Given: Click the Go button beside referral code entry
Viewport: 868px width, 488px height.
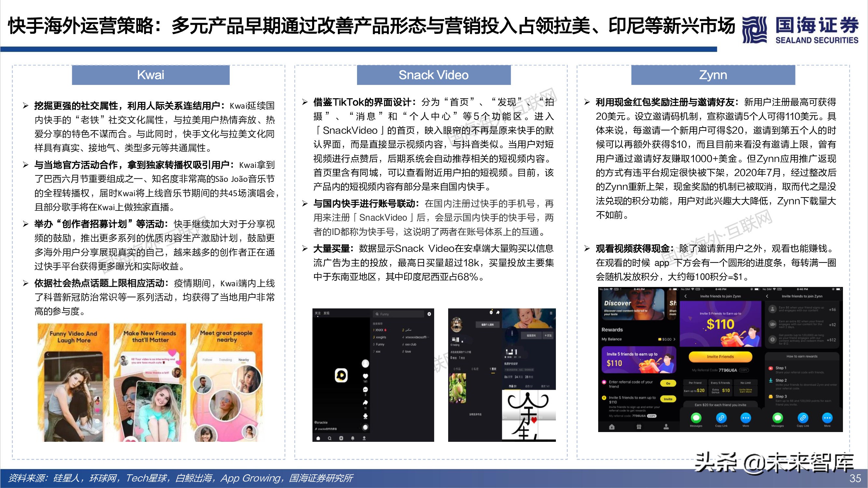Looking at the screenshot, I should pyautogui.click(x=668, y=384).
